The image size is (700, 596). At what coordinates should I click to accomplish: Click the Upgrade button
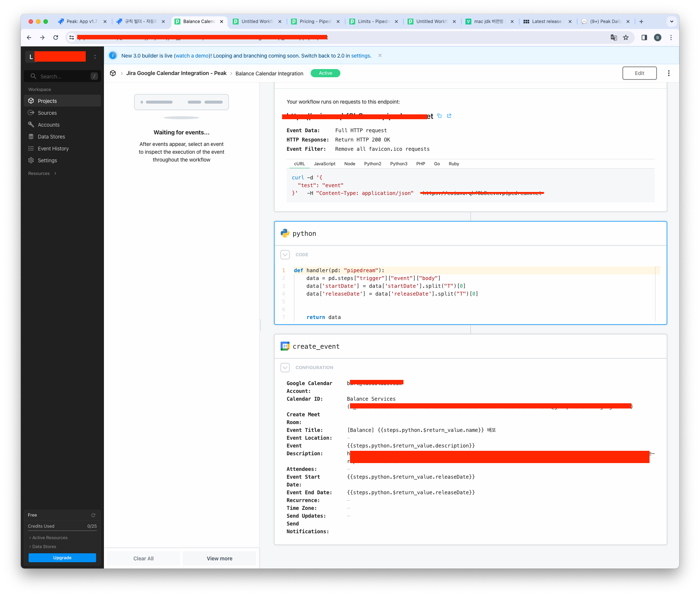pyautogui.click(x=62, y=558)
